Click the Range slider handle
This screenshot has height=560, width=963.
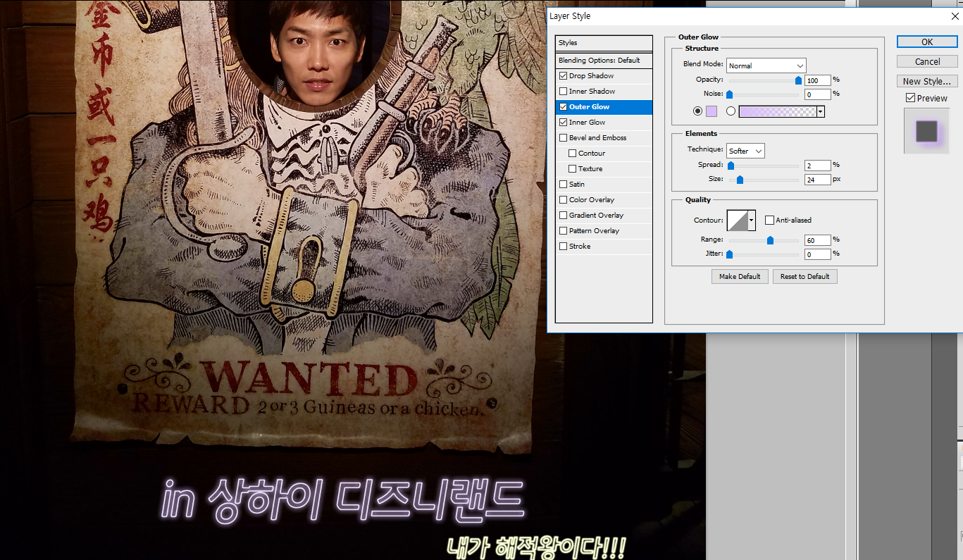coord(770,241)
